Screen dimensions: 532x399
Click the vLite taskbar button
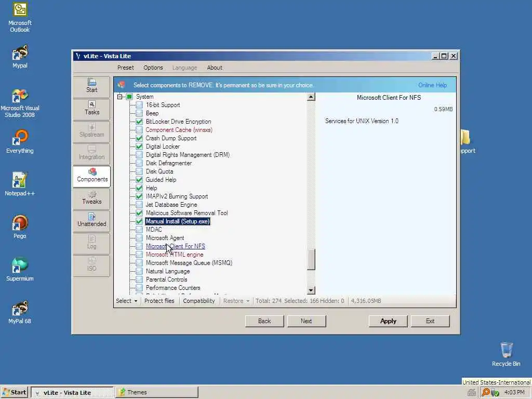click(72, 393)
